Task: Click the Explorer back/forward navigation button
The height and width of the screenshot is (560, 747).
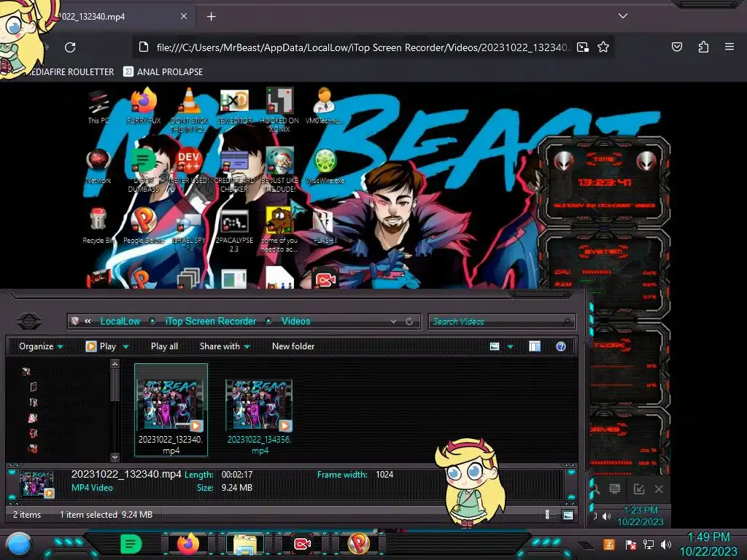Action: coord(28,321)
